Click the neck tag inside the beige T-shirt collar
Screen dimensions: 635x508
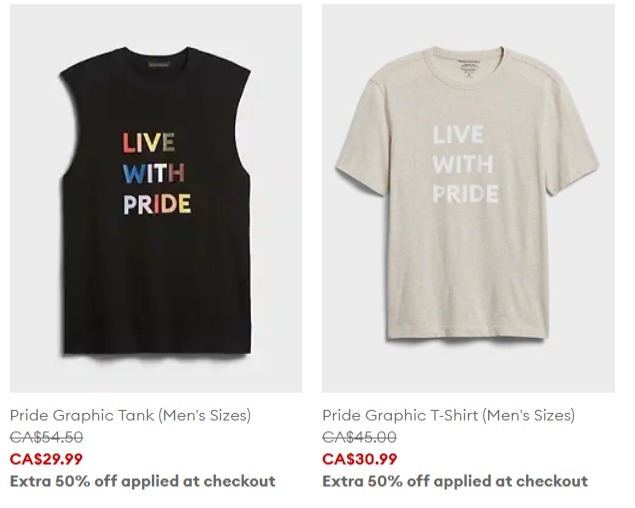pyautogui.click(x=469, y=67)
